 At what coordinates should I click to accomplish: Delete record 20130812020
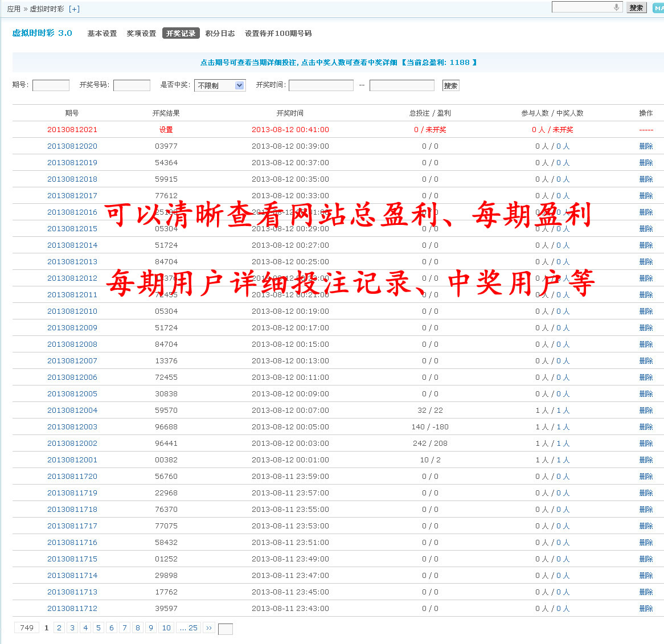click(x=646, y=146)
